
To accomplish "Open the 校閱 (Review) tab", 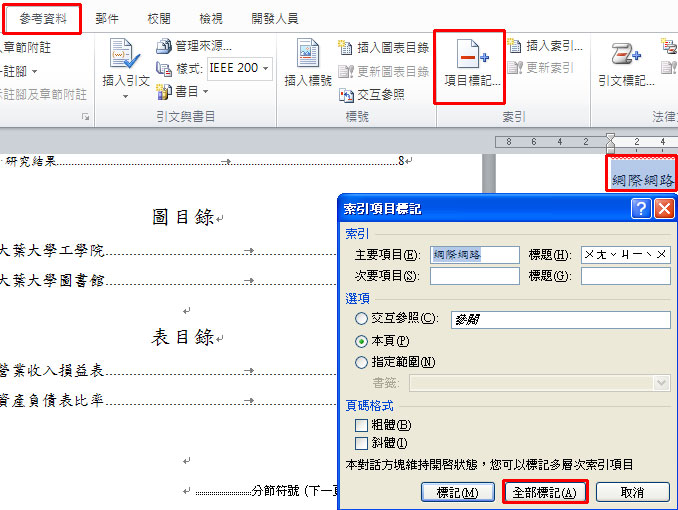I will pyautogui.click(x=159, y=18).
